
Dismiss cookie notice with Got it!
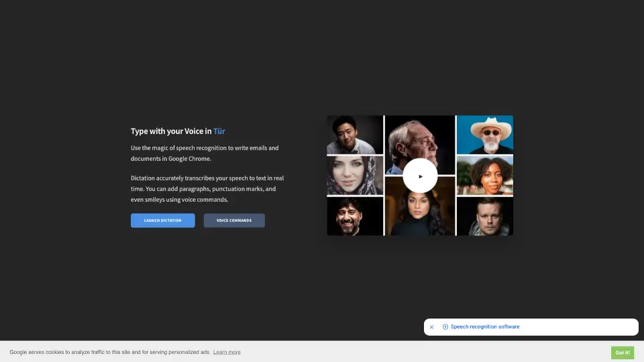622,352
